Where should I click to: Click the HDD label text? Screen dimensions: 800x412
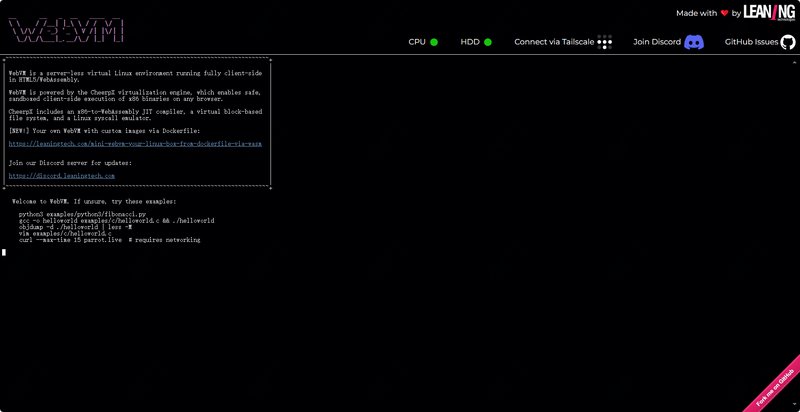470,42
